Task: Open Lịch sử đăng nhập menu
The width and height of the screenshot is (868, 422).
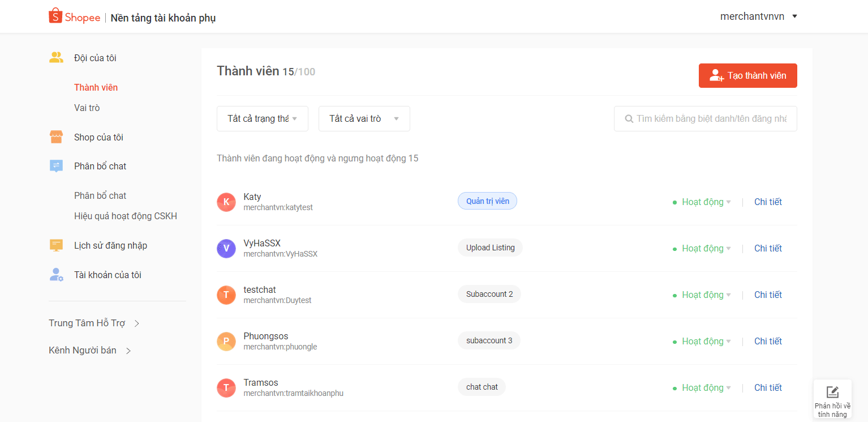Action: click(110, 245)
